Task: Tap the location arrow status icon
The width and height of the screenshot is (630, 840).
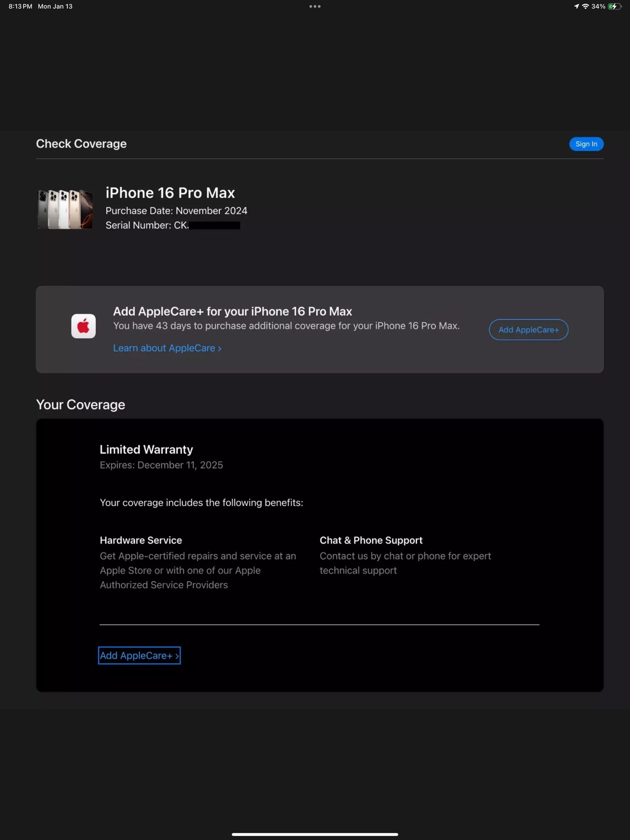Action: click(577, 7)
